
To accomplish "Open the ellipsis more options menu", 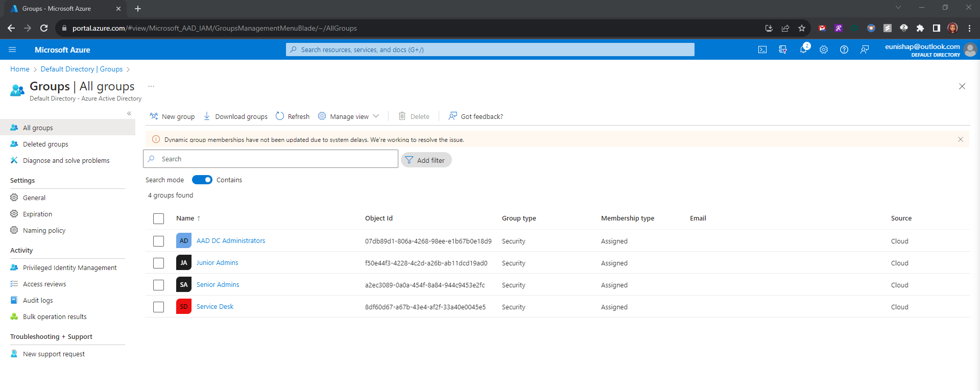I will [151, 86].
